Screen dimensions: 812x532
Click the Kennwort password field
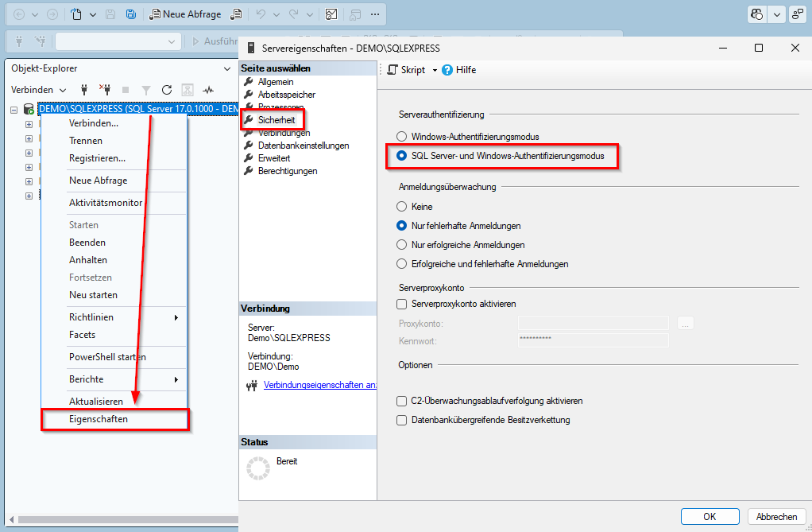pyautogui.click(x=594, y=340)
